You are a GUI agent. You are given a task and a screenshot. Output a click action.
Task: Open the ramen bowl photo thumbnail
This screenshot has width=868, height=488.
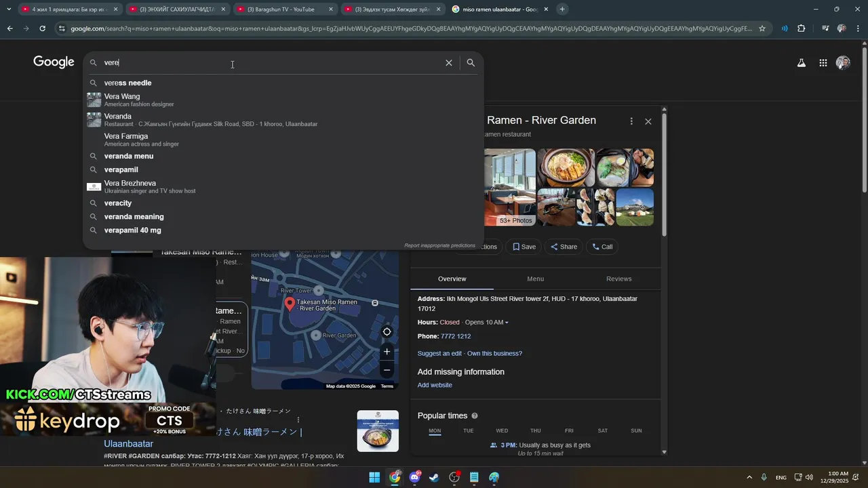pyautogui.click(x=566, y=167)
